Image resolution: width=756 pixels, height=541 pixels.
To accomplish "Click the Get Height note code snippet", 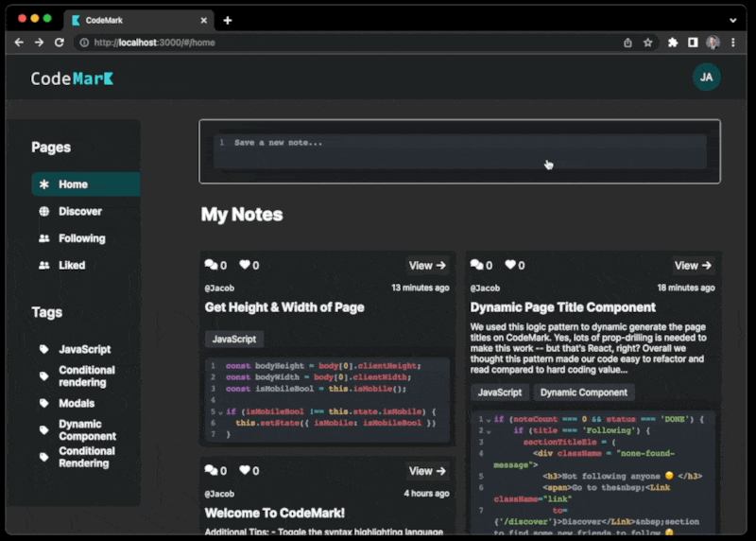I will coord(327,400).
